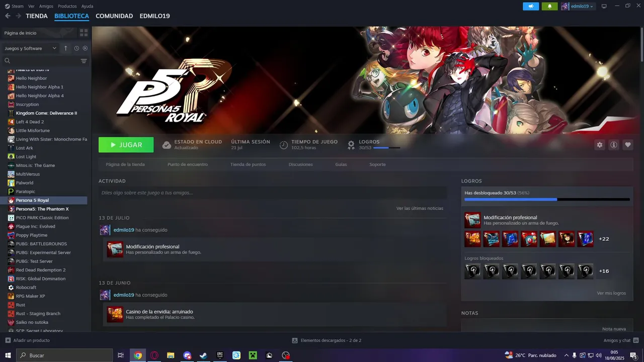This screenshot has width=644, height=362.
Task: Open the advanced filters icon in search bar
Action: 84,61
